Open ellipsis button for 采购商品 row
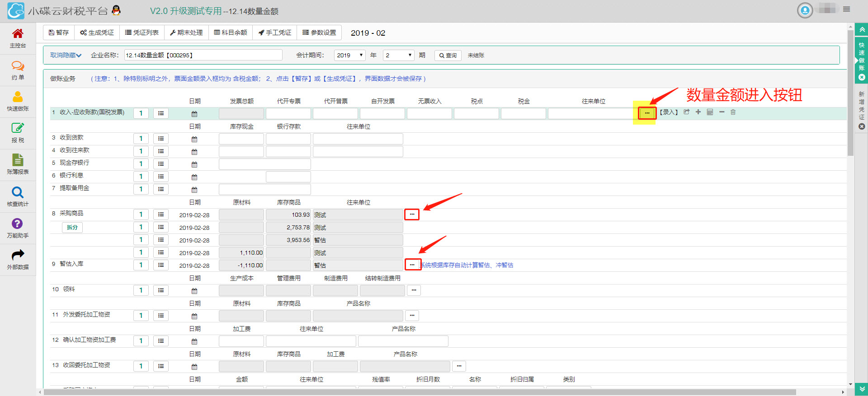 [412, 214]
